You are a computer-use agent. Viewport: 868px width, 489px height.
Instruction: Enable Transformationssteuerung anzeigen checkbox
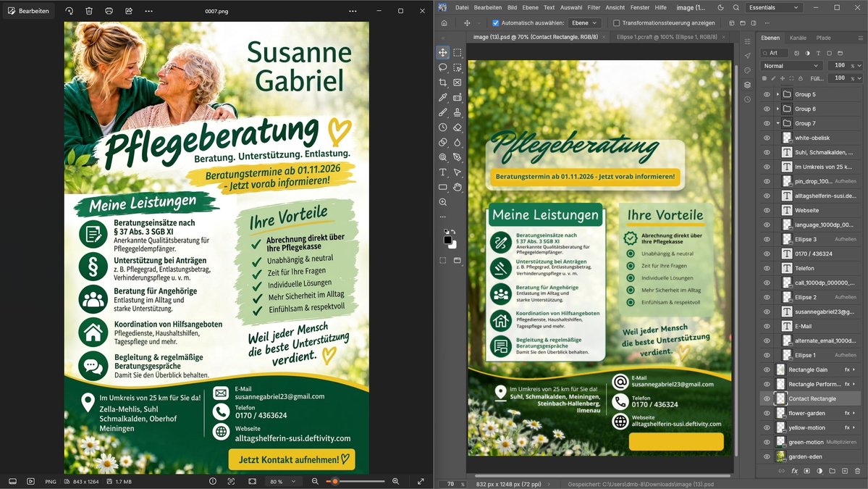[x=616, y=23]
